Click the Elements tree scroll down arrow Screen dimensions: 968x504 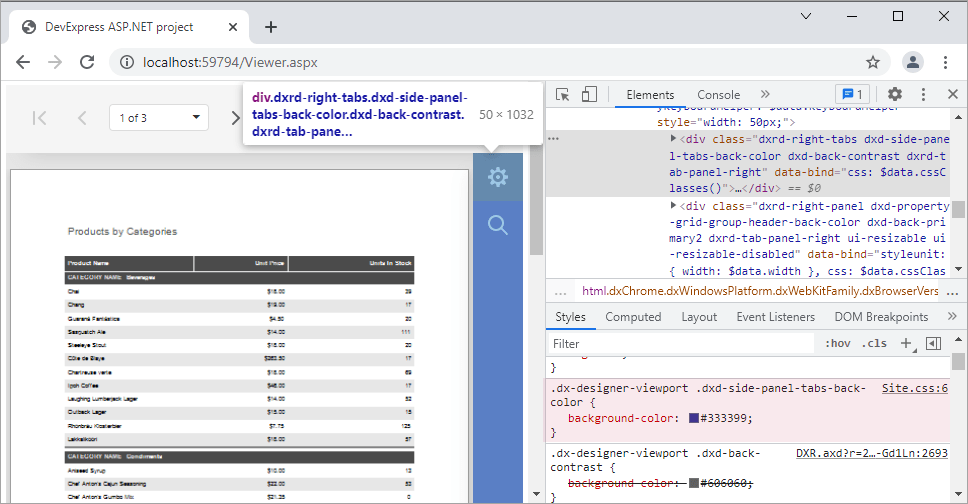(x=958, y=269)
